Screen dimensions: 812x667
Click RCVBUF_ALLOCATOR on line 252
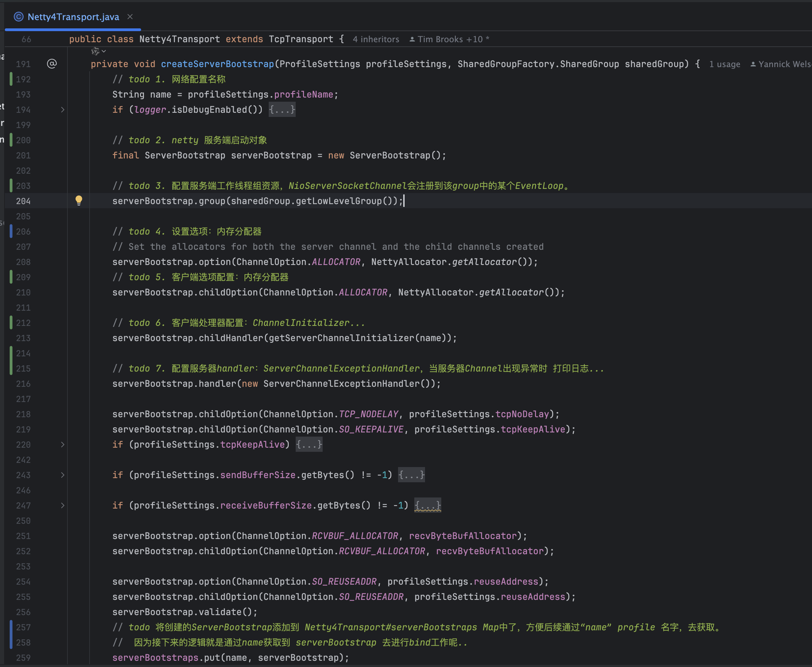click(382, 551)
